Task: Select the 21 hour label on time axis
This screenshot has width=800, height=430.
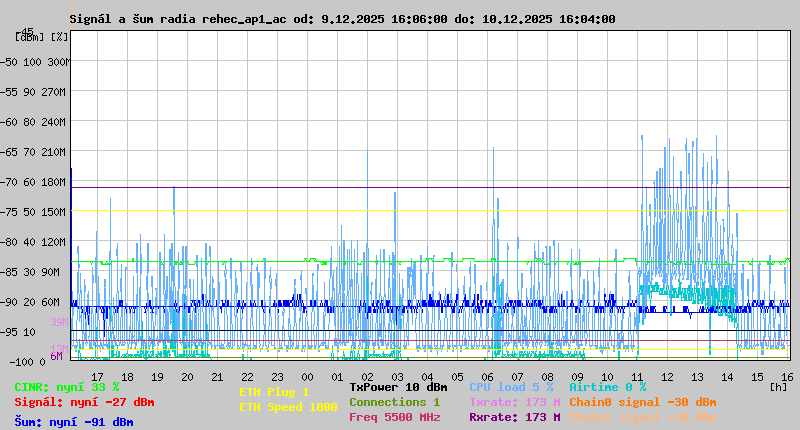Action: click(x=217, y=377)
